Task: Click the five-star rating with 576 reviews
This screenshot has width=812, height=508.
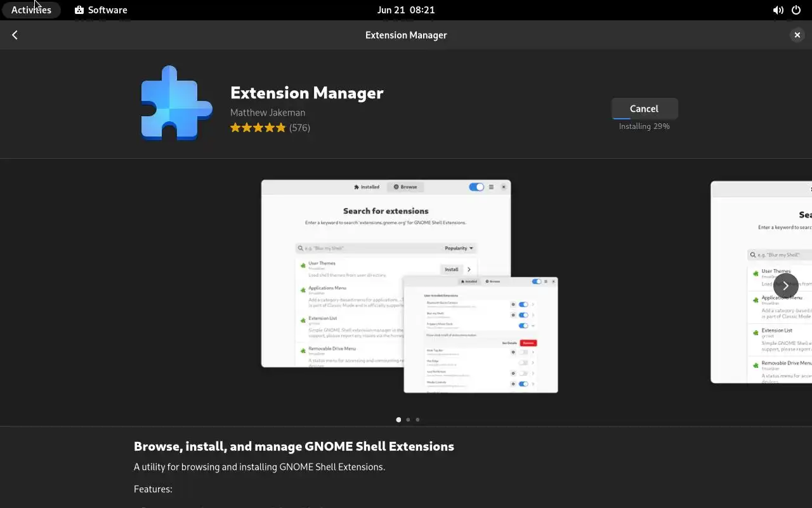Action: [270, 128]
